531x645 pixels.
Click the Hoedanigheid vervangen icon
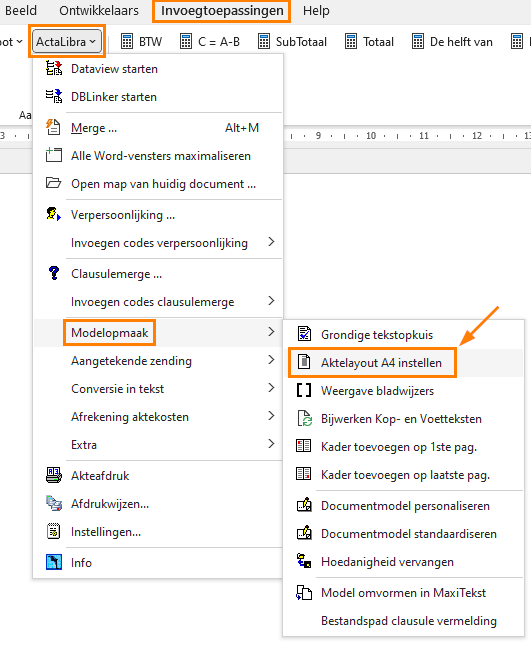[304, 561]
